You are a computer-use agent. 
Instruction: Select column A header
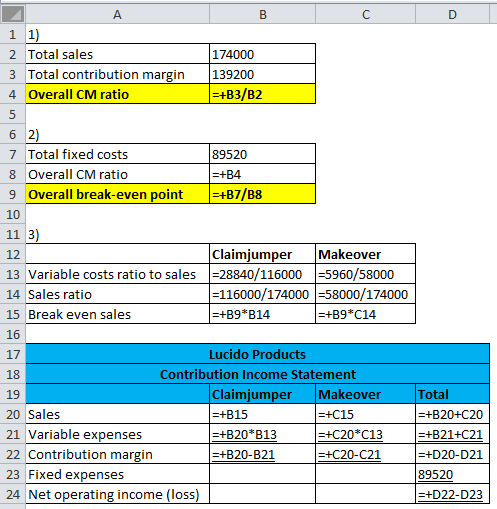117,14
